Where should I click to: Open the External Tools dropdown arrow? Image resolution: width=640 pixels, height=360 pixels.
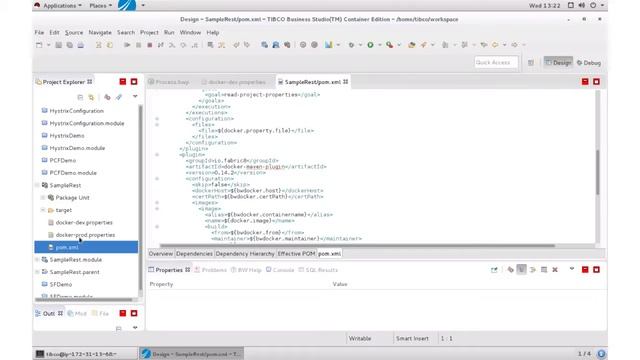pos(399,45)
